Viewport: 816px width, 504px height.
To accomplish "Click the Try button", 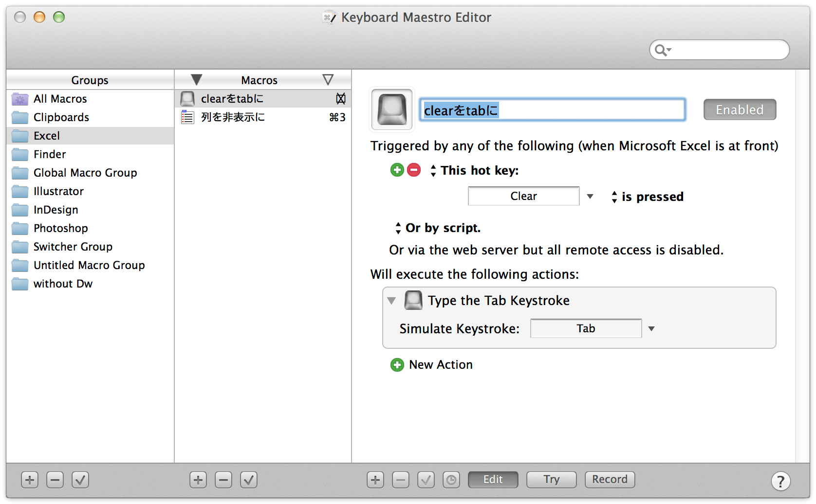I will coord(552,480).
